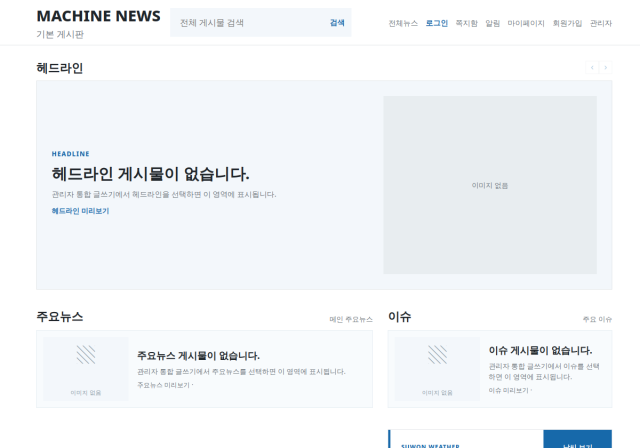Click the 메인 주요뉴스 label
Image resolution: width=640 pixels, height=448 pixels.
point(351,319)
